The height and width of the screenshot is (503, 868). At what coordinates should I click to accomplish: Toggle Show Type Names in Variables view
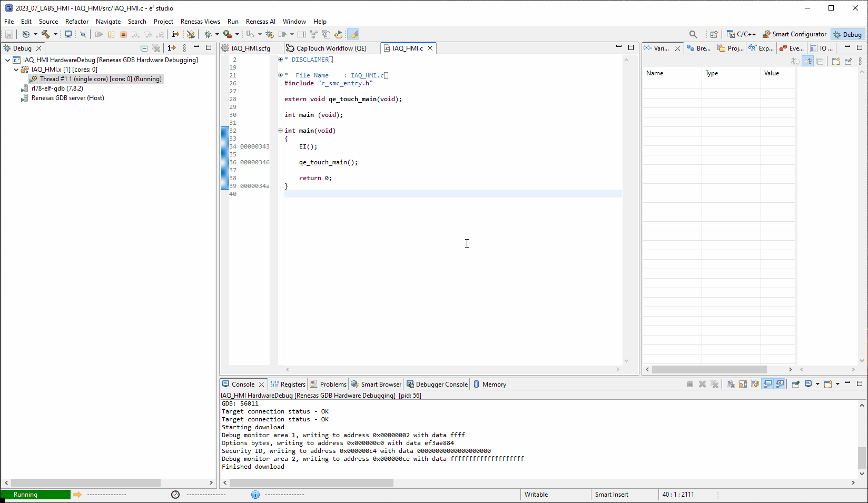pos(795,62)
